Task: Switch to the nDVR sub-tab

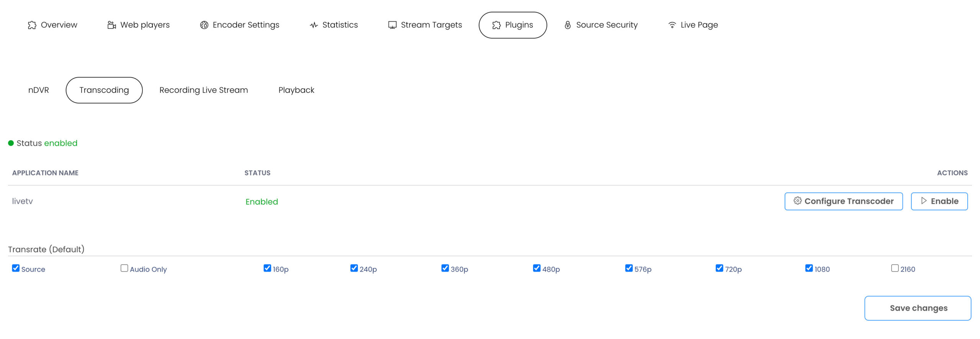Action: click(39, 90)
